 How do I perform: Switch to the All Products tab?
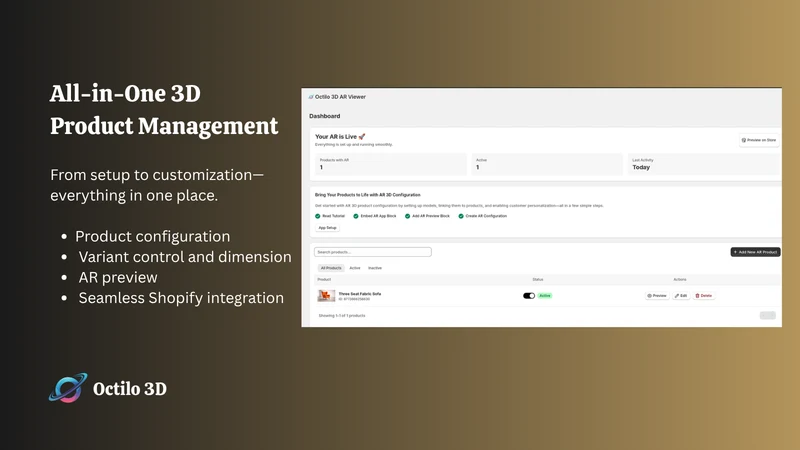click(x=331, y=268)
